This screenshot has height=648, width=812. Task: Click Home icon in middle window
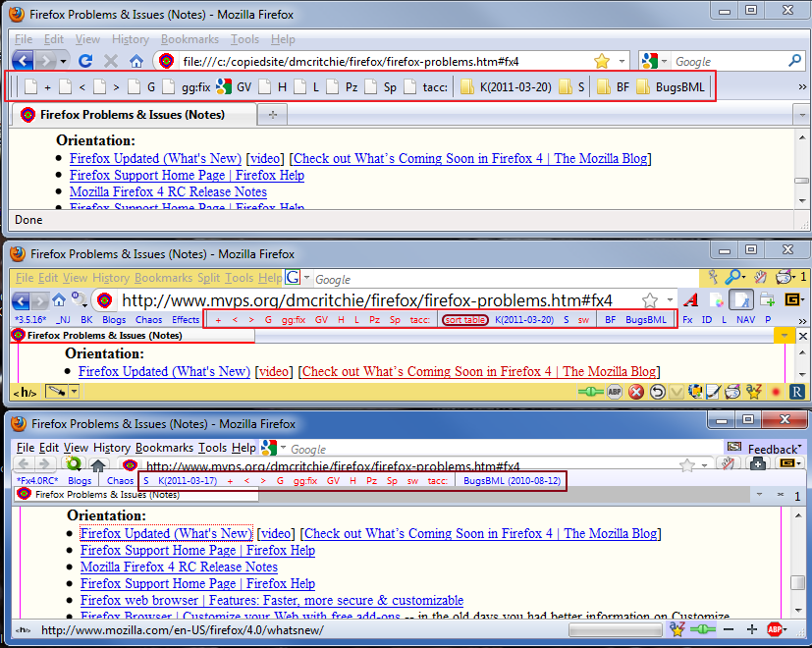pyautogui.click(x=59, y=299)
